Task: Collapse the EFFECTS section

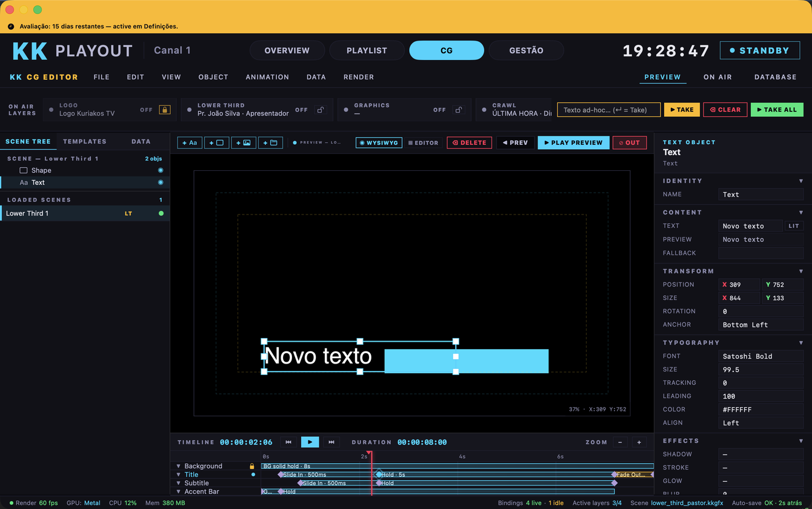Action: [x=801, y=441]
